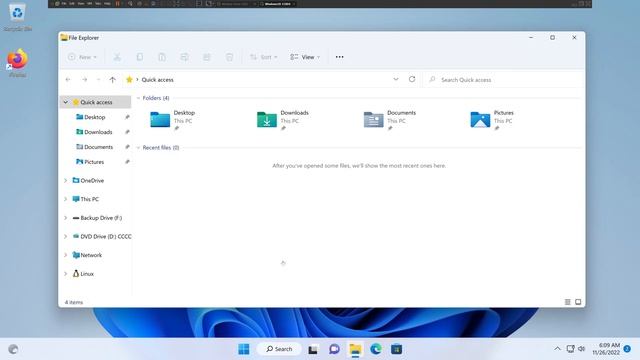Click the Paste icon in toolbar
Screen dimensions: 640x360
(162, 57)
